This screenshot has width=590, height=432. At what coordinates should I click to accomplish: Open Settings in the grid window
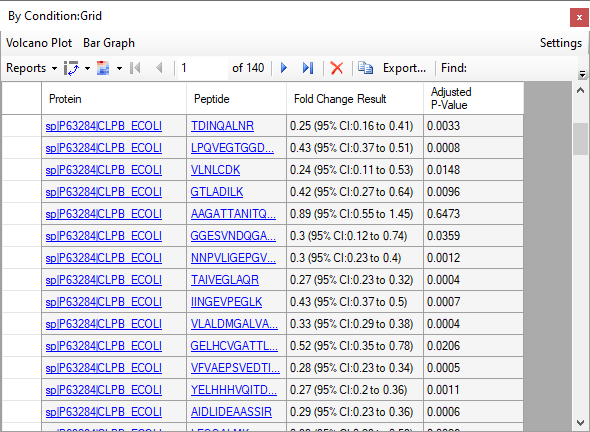click(x=561, y=43)
